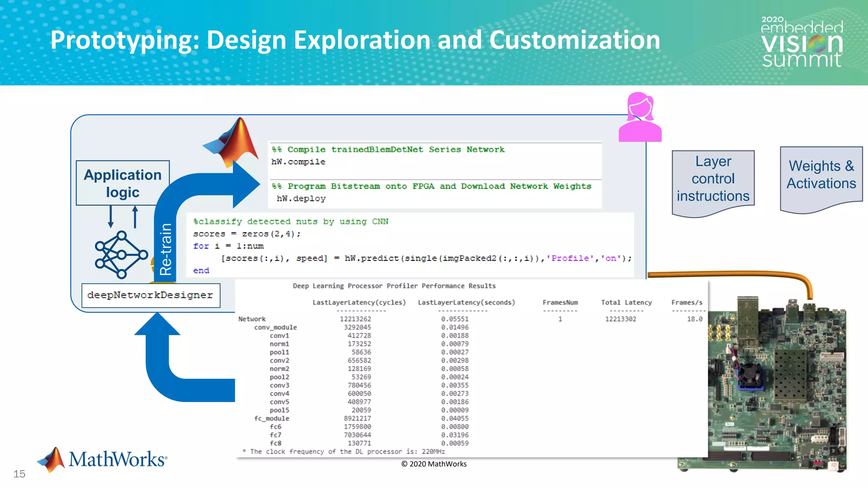Viewport: 868px width, 488px height.
Task: Click the slide number 15
Action: pyautogui.click(x=19, y=474)
